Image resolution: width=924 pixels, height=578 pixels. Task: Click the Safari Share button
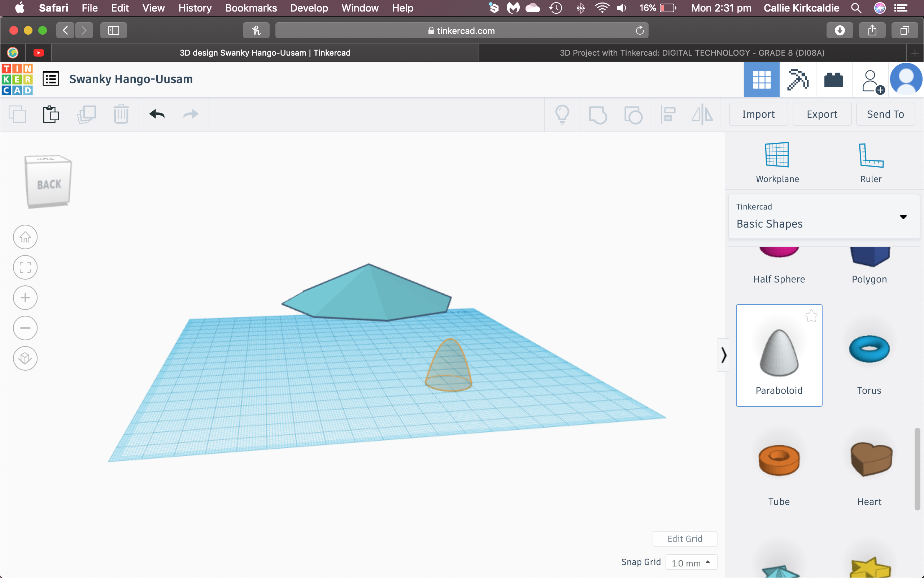(x=872, y=30)
